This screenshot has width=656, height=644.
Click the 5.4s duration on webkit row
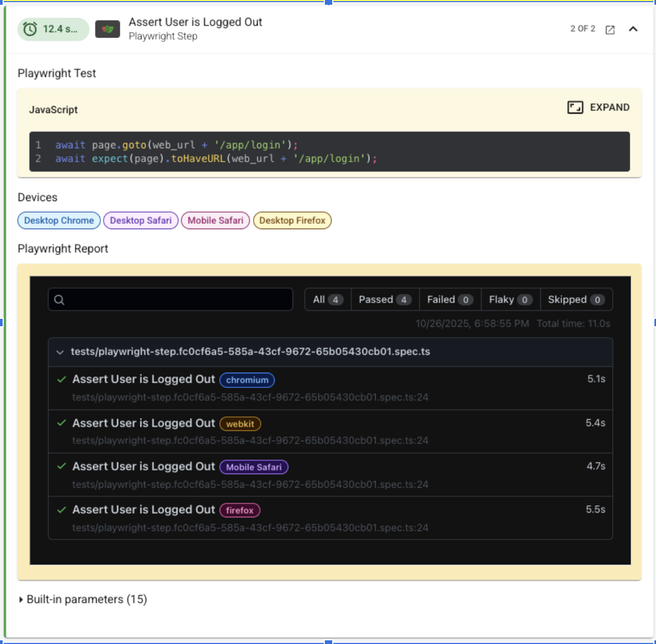point(595,423)
